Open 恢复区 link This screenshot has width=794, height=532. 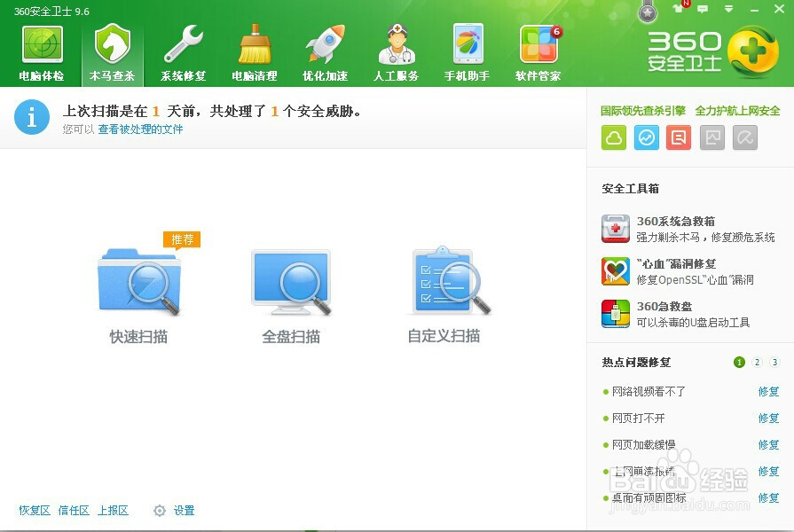click(35, 510)
